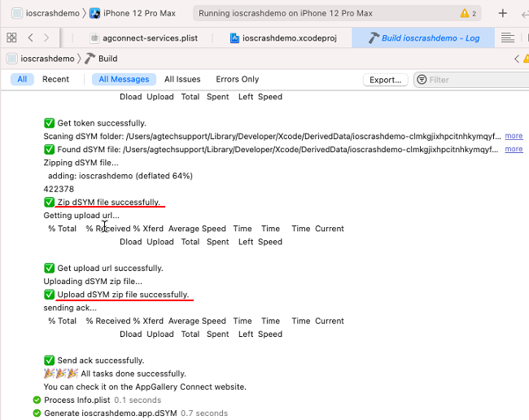Image resolution: width=529 pixels, height=420 pixels.
Task: Click the green check beside Process Info.plist
Action: 37,400
